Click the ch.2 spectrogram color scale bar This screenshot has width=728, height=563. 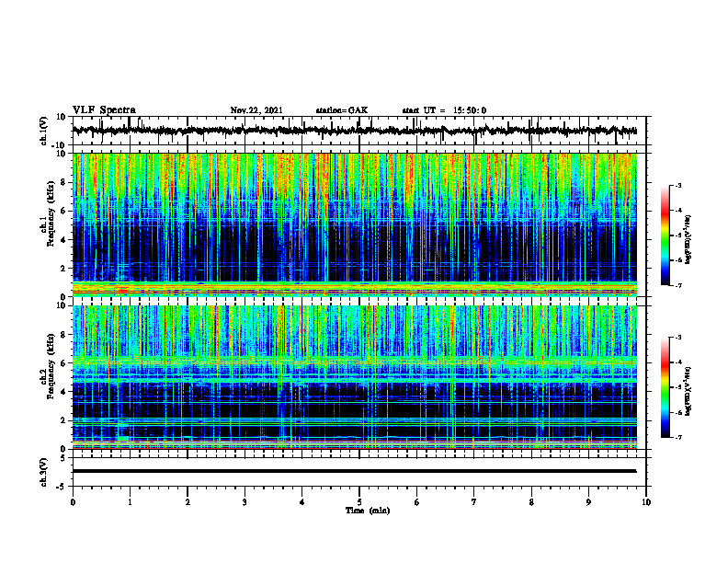(x=665, y=387)
